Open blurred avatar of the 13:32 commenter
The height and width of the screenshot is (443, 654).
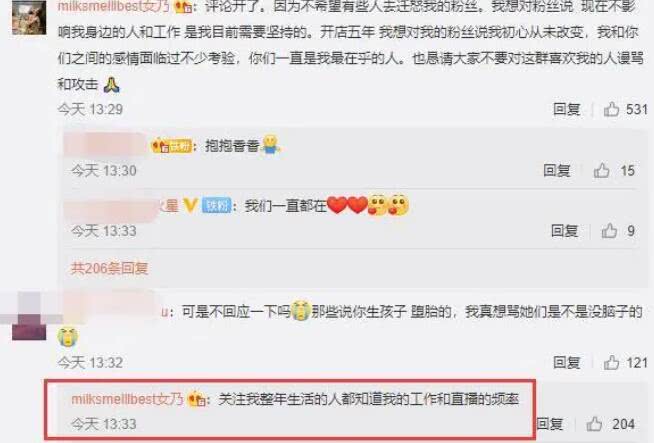[29, 316]
